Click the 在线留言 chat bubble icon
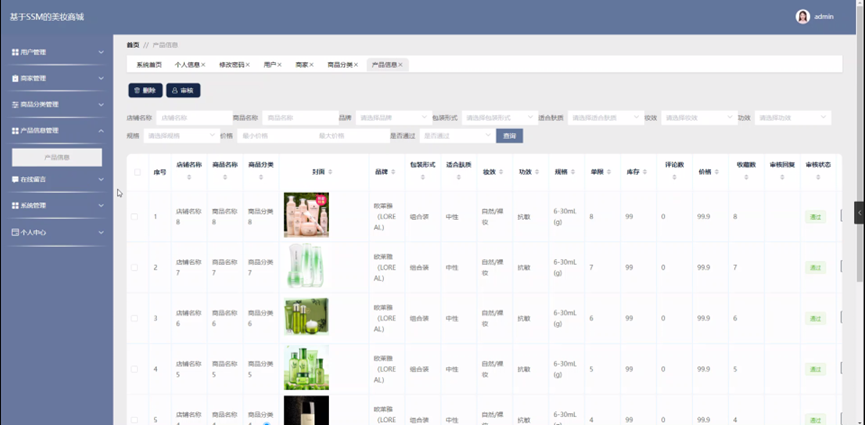 click(x=15, y=179)
